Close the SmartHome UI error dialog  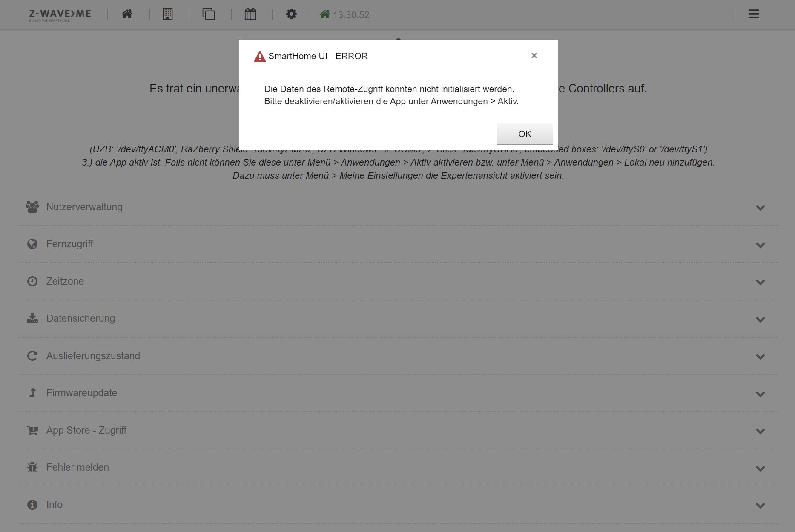click(x=534, y=56)
